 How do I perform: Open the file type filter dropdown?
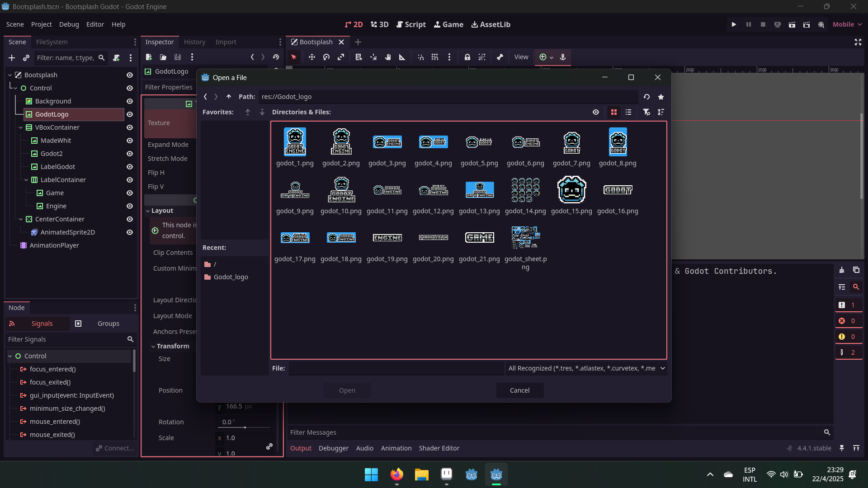[586, 368]
